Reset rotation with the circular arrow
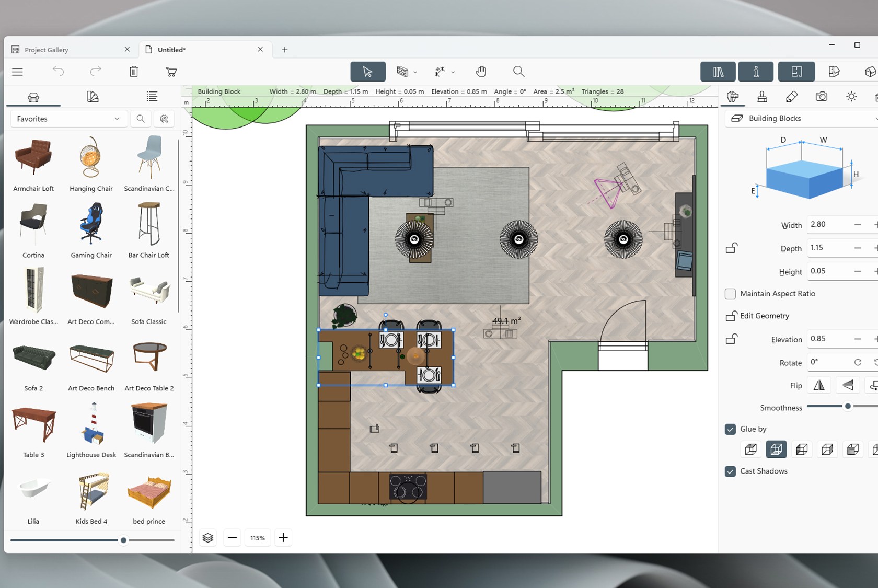Viewport: 878px width, 588px height. pyautogui.click(x=858, y=362)
